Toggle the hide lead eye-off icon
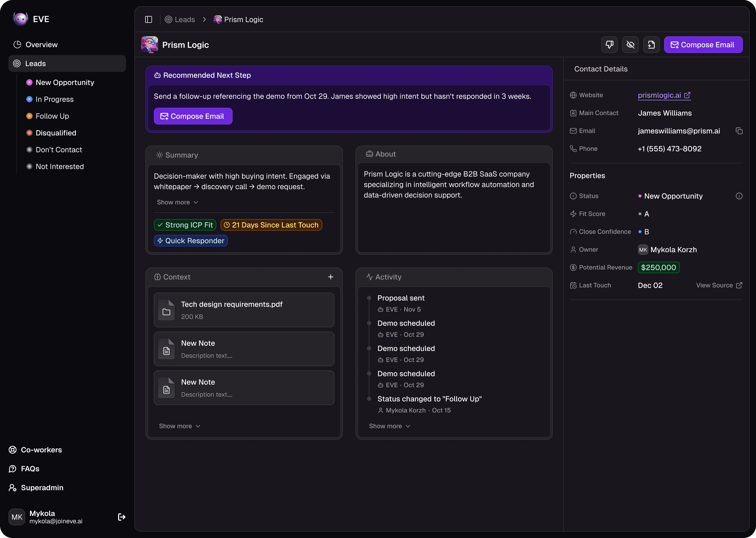The height and width of the screenshot is (538, 756). [x=630, y=45]
